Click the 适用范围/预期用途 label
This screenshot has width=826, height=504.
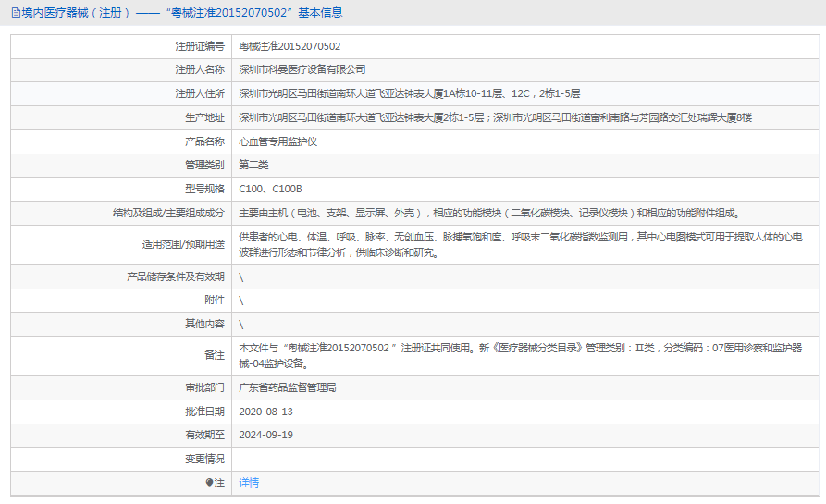[183, 244]
